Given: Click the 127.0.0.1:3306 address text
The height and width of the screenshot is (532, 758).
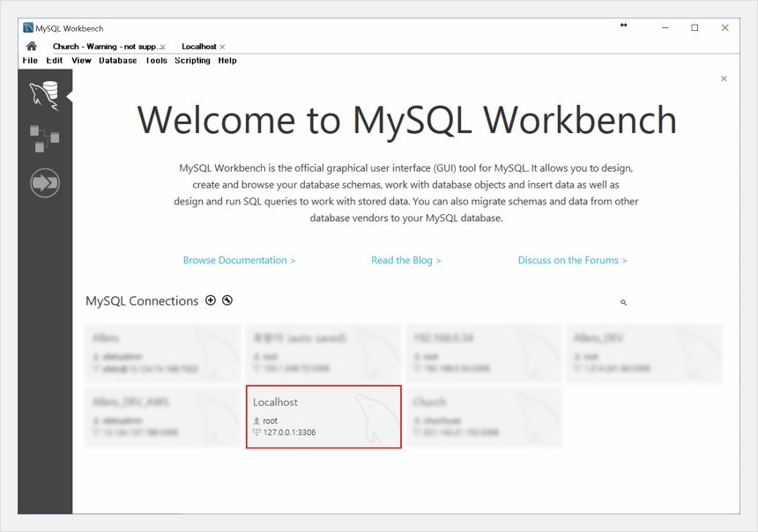Looking at the screenshot, I should [x=289, y=432].
